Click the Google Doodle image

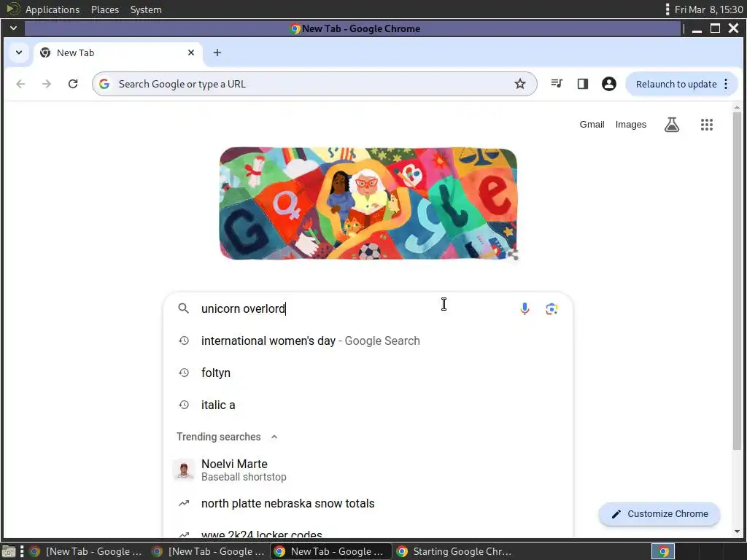click(368, 204)
